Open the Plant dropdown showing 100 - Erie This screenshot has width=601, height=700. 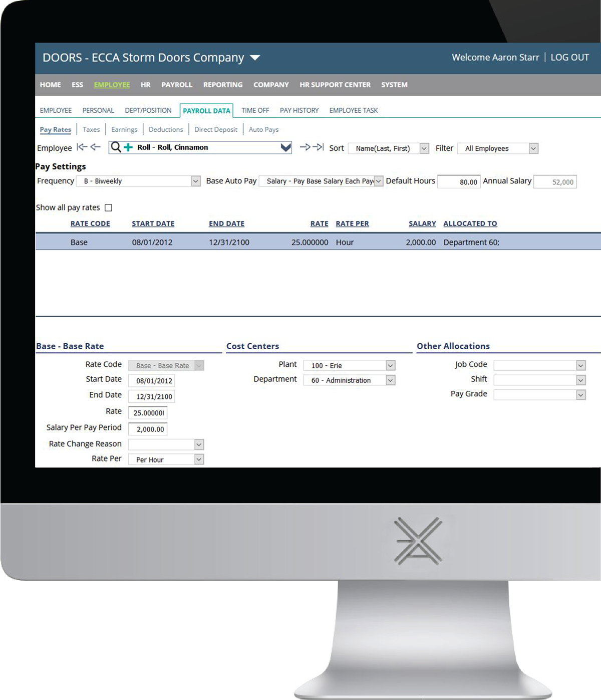point(390,365)
